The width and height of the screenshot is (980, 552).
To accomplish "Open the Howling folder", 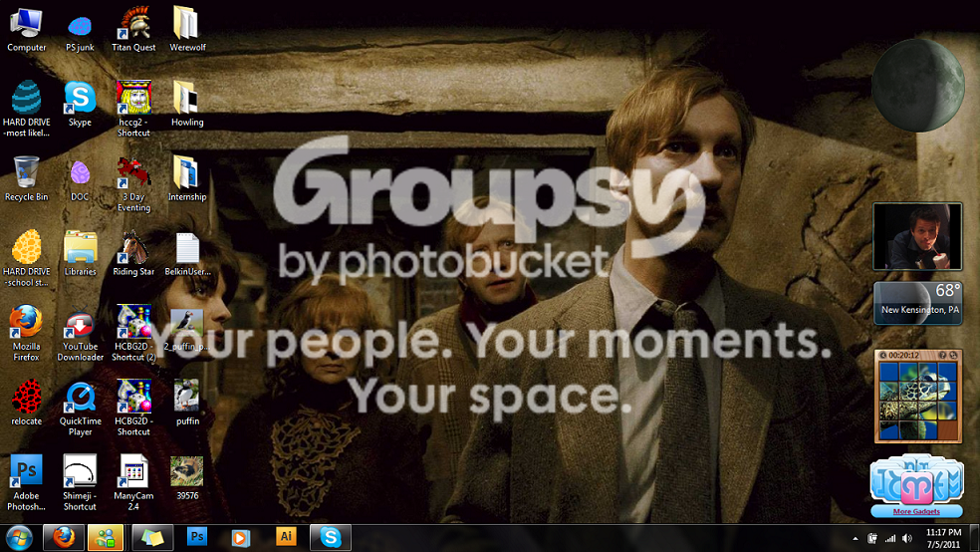I will tap(187, 105).
